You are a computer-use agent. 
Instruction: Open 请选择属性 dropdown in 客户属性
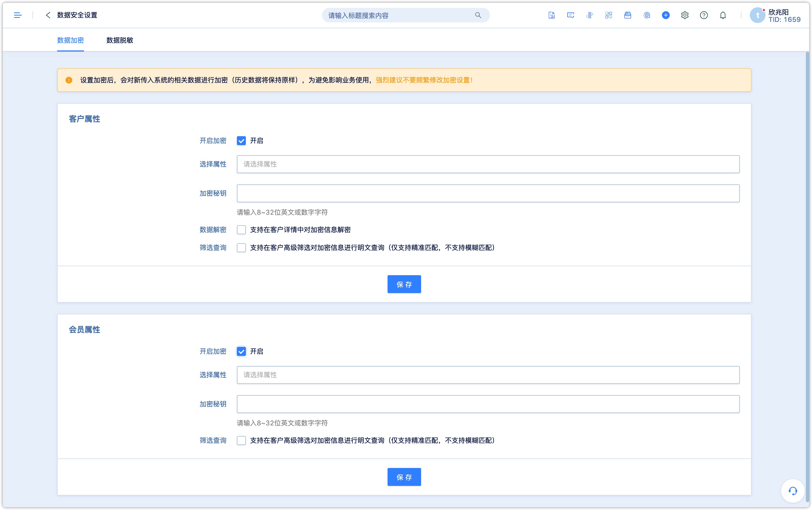[488, 164]
